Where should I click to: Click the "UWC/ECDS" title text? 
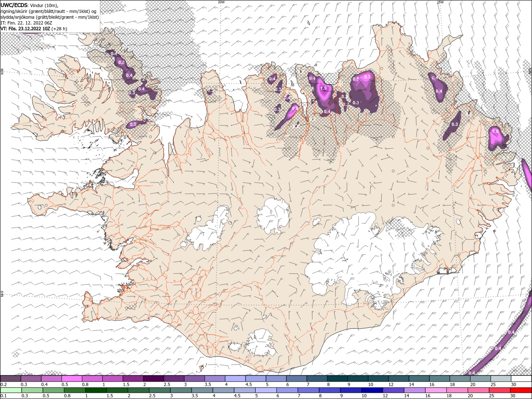(x=14, y=5)
